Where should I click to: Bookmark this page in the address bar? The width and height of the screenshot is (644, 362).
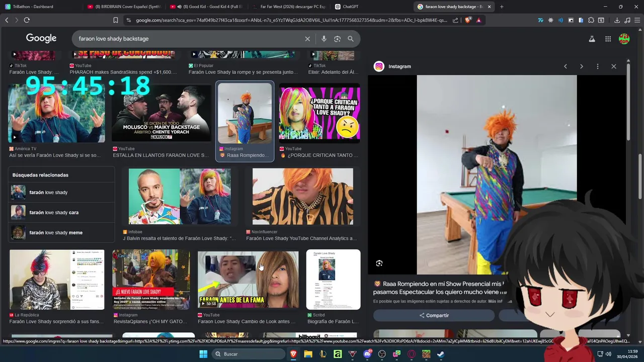[x=115, y=20]
